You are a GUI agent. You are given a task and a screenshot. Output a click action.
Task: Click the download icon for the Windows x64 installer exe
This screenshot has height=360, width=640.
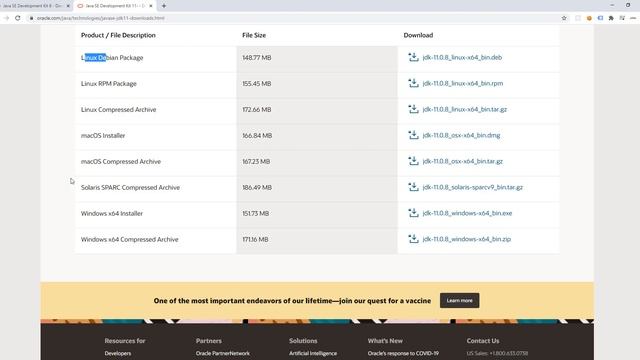(x=413, y=213)
